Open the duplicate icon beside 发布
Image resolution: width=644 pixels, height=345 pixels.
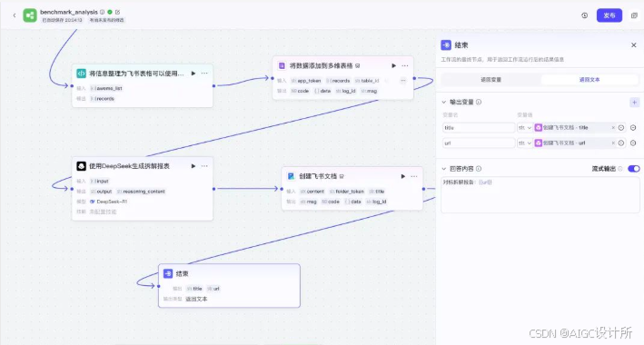pos(634,15)
